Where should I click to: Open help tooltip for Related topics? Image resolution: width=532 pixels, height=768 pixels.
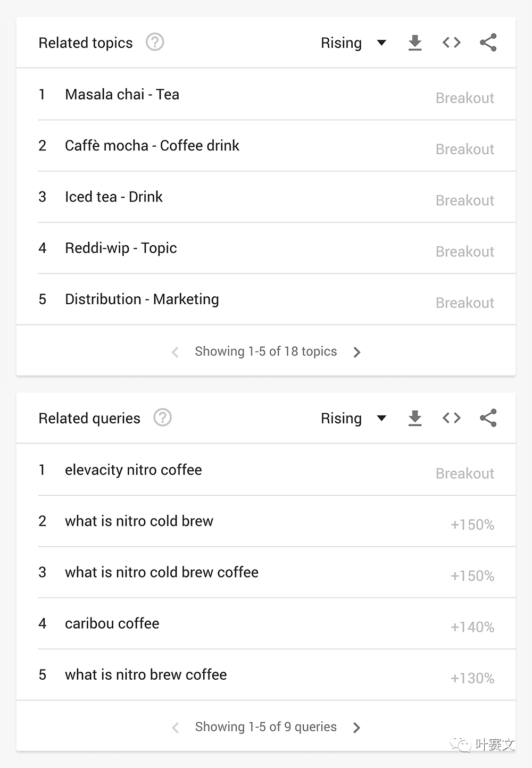[155, 42]
